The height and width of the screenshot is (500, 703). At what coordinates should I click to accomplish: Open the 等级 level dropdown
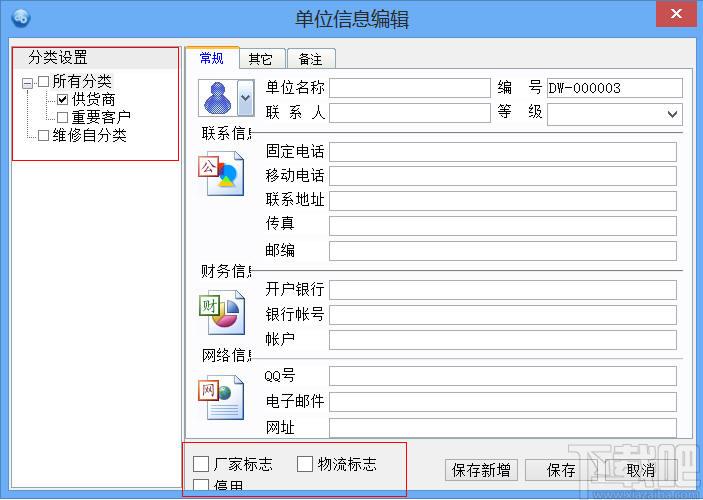[x=672, y=114]
